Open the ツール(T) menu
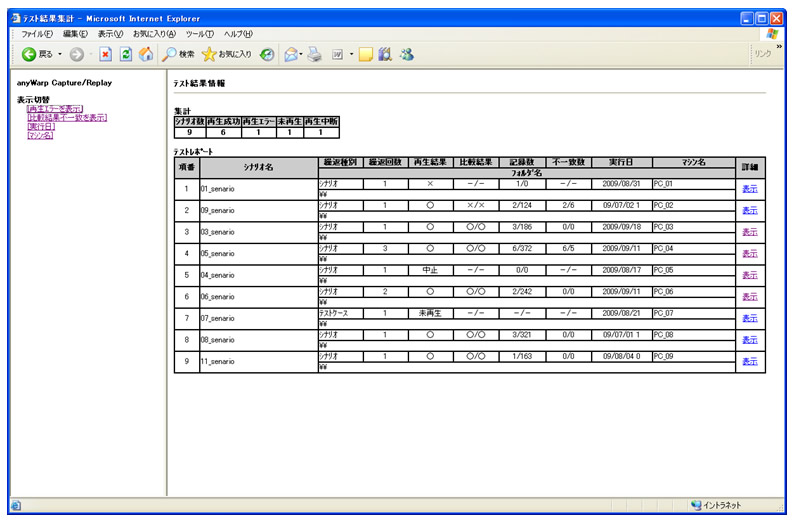This screenshot has height=523, width=795. [x=200, y=34]
